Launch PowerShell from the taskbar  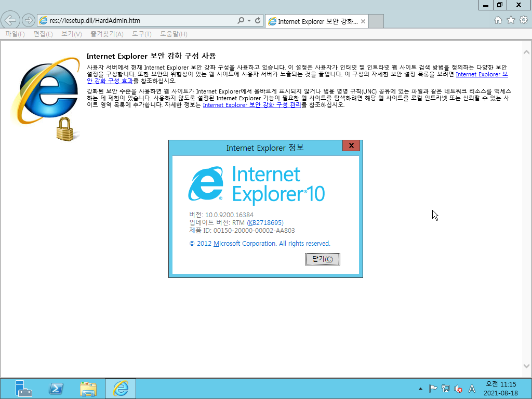click(56, 389)
